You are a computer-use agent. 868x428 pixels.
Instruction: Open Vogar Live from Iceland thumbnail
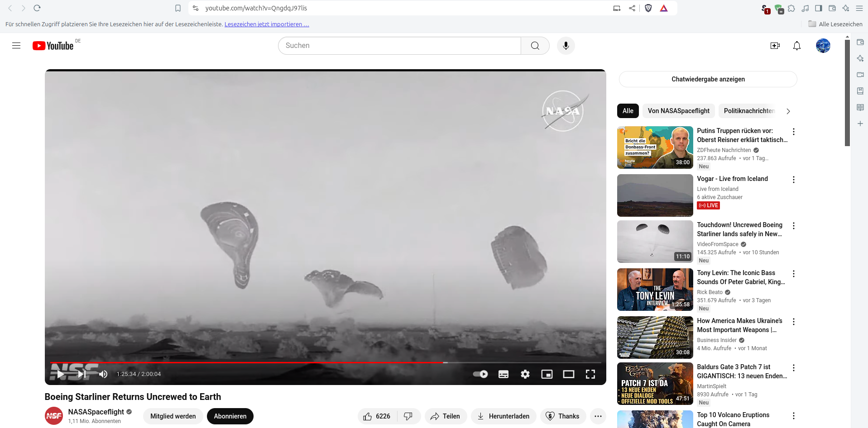(x=655, y=195)
